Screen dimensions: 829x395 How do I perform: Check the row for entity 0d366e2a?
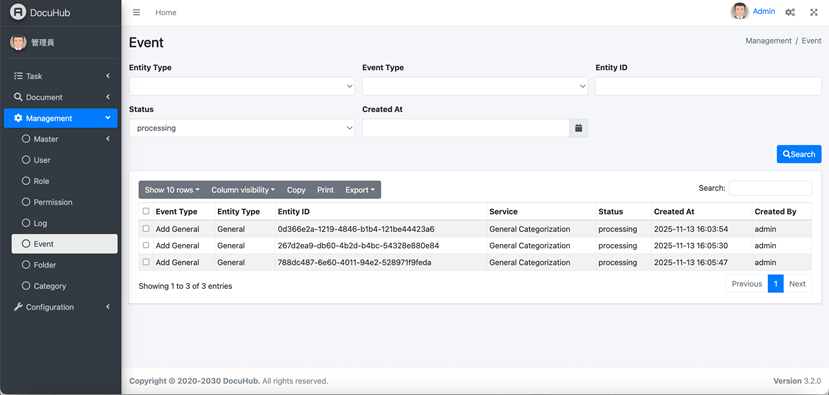click(146, 229)
